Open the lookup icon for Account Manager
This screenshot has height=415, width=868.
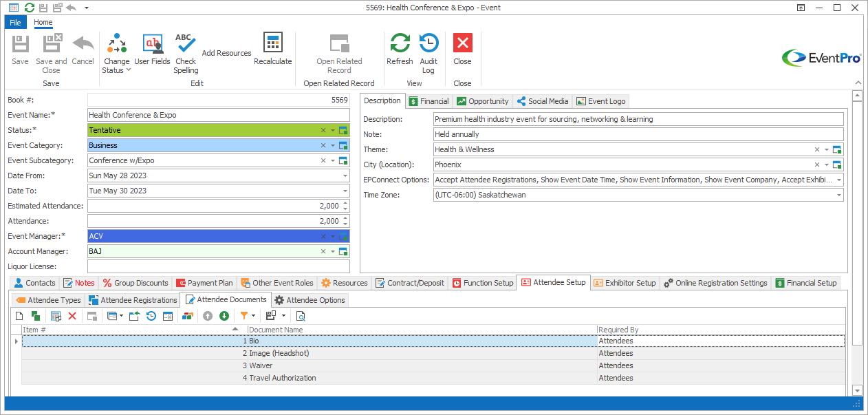pyautogui.click(x=344, y=251)
